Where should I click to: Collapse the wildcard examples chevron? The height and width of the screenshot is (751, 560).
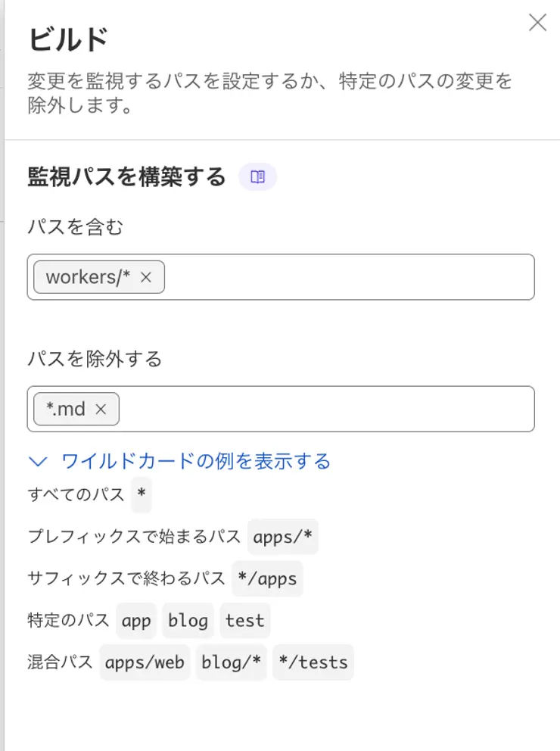[x=38, y=461]
